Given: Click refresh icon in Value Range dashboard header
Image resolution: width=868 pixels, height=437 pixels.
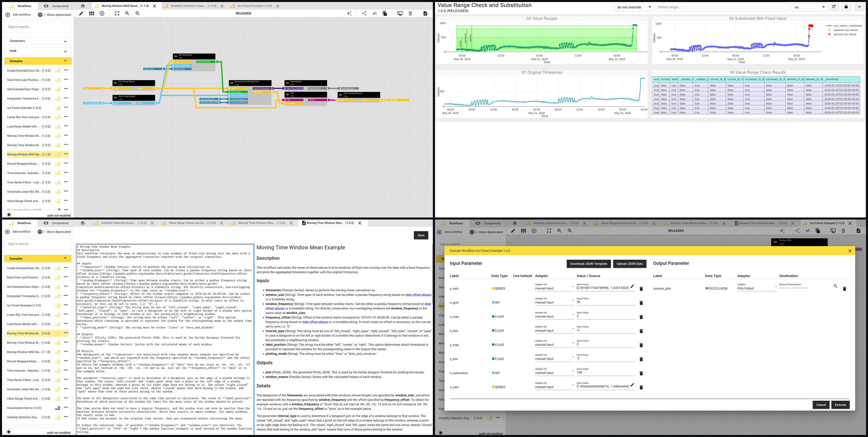Looking at the screenshot, I should pos(834,7).
